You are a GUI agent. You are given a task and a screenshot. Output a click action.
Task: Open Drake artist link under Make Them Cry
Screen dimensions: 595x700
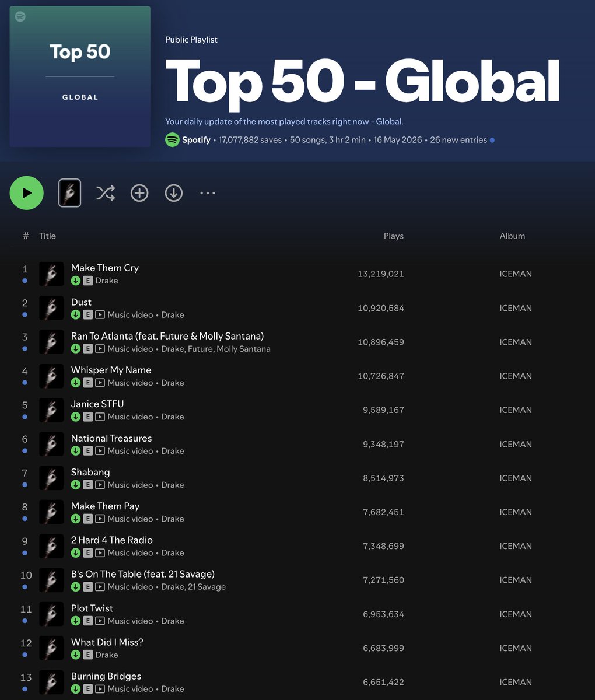coord(107,281)
